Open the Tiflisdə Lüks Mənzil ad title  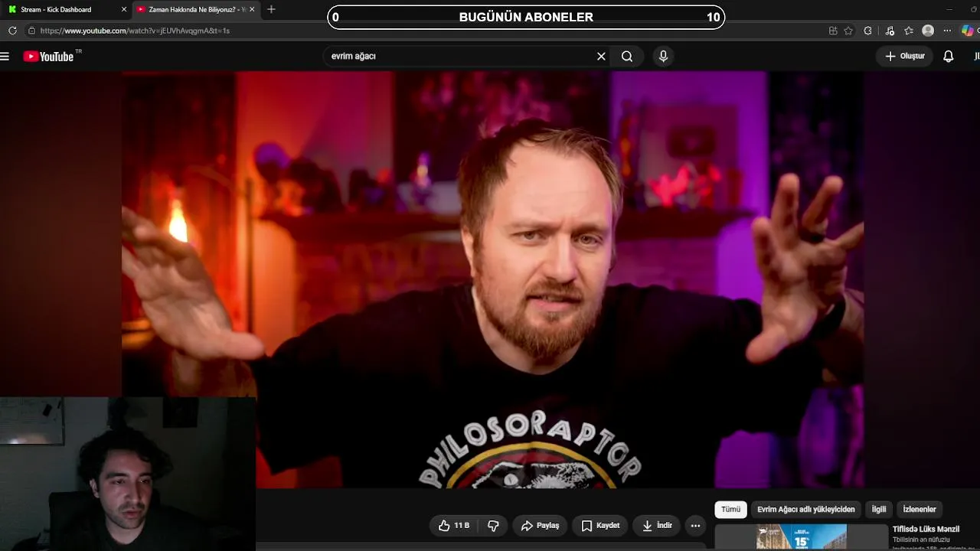[926, 529]
